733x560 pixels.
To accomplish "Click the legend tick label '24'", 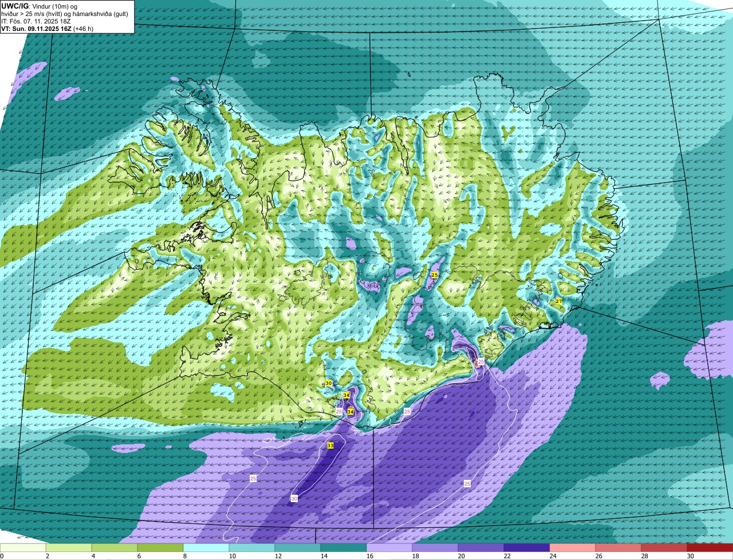I will tap(553, 556).
